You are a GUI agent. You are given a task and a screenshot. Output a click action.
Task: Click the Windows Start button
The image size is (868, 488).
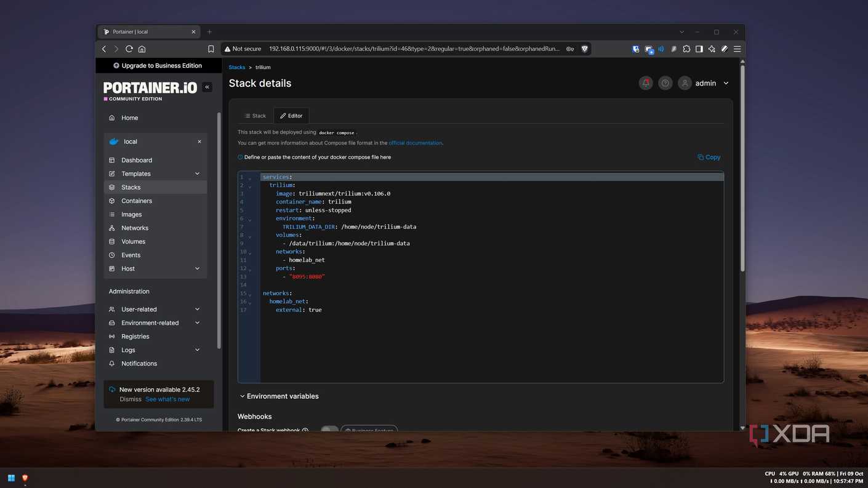click(11, 478)
